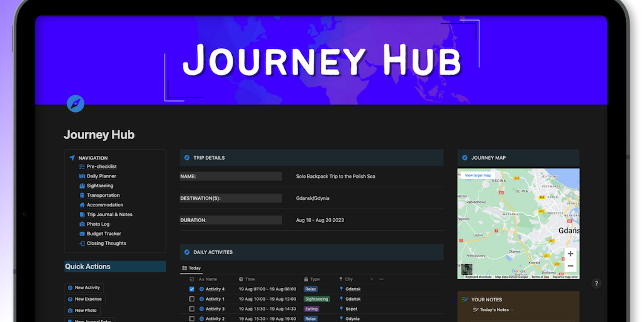The width and height of the screenshot is (644, 322).
Task: Open Budget Tracker from navigation
Action: (x=104, y=234)
